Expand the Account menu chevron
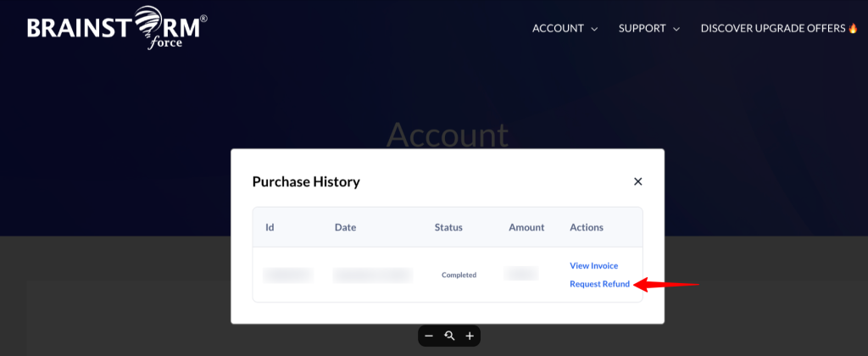This screenshot has height=356, width=868. 594,29
